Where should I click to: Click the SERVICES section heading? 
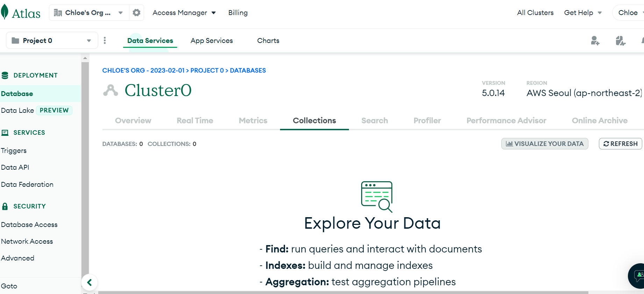pos(29,133)
